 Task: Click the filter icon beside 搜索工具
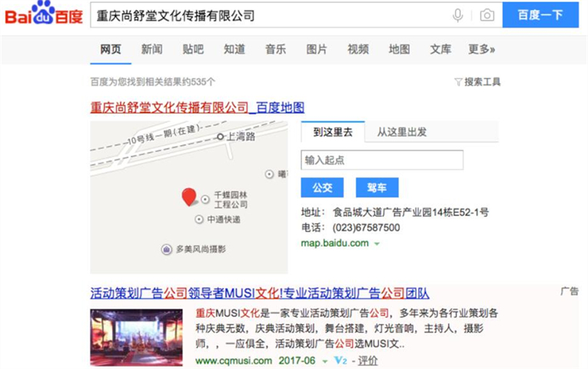click(458, 81)
